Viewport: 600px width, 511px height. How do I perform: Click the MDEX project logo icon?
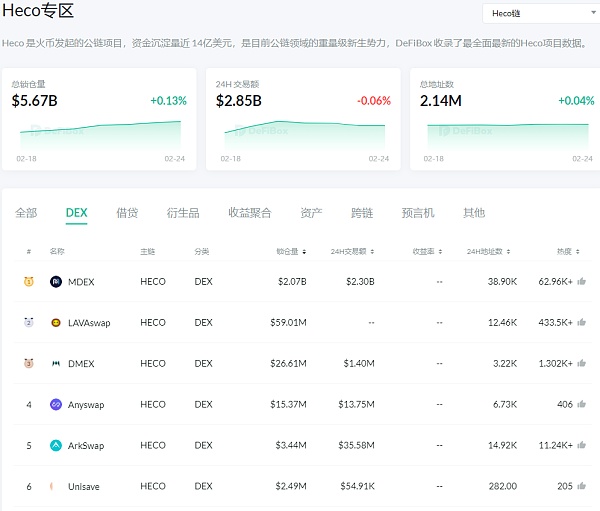[x=56, y=282]
